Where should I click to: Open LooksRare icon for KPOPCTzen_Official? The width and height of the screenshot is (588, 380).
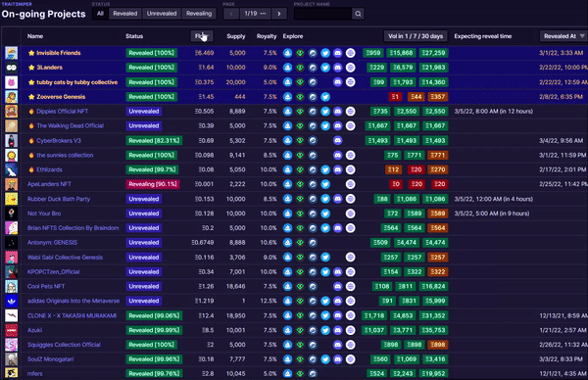(300, 271)
